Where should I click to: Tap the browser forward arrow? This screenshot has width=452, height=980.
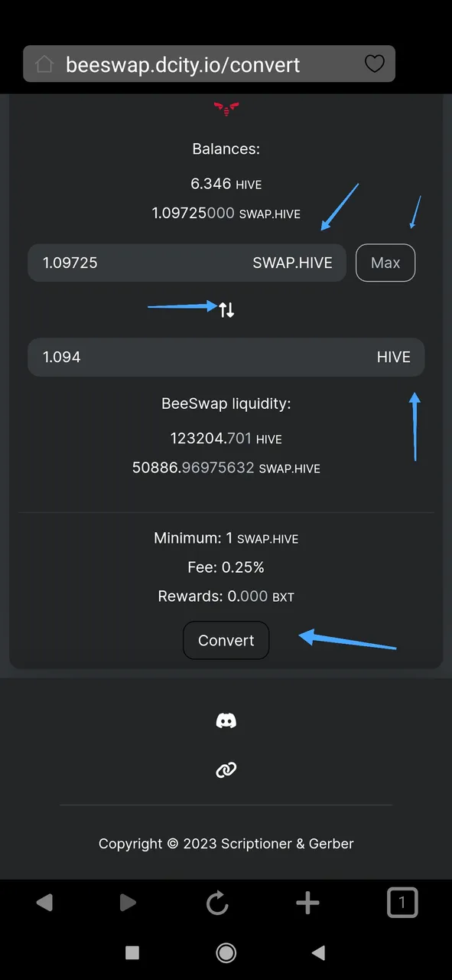point(128,903)
